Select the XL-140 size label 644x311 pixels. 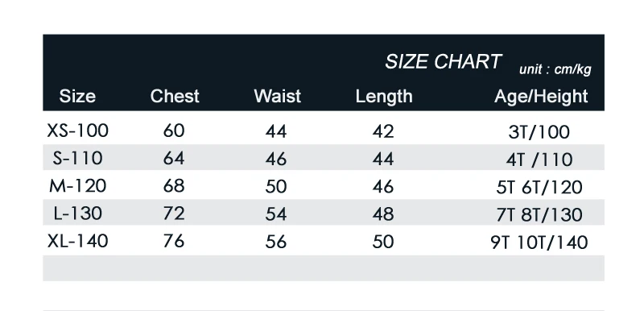coord(77,241)
